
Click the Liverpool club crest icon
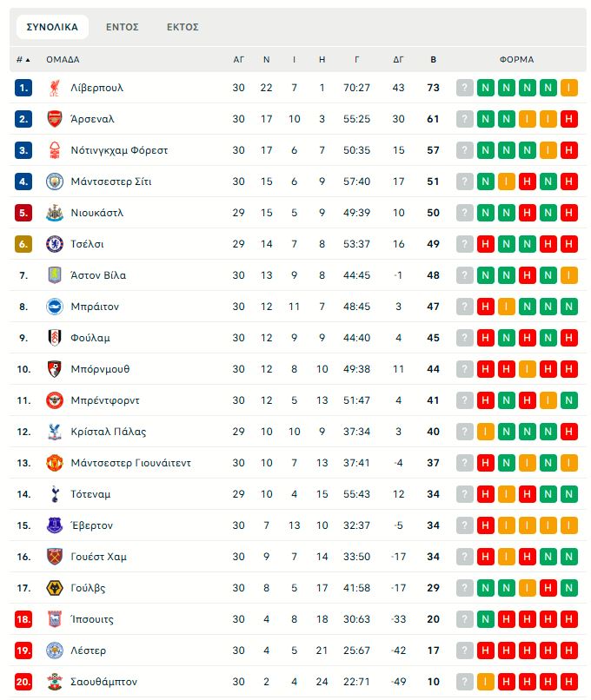click(55, 88)
